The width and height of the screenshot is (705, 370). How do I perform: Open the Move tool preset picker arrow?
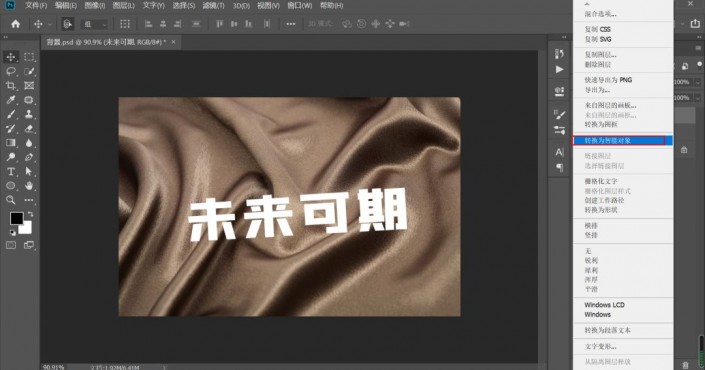pyautogui.click(x=50, y=24)
